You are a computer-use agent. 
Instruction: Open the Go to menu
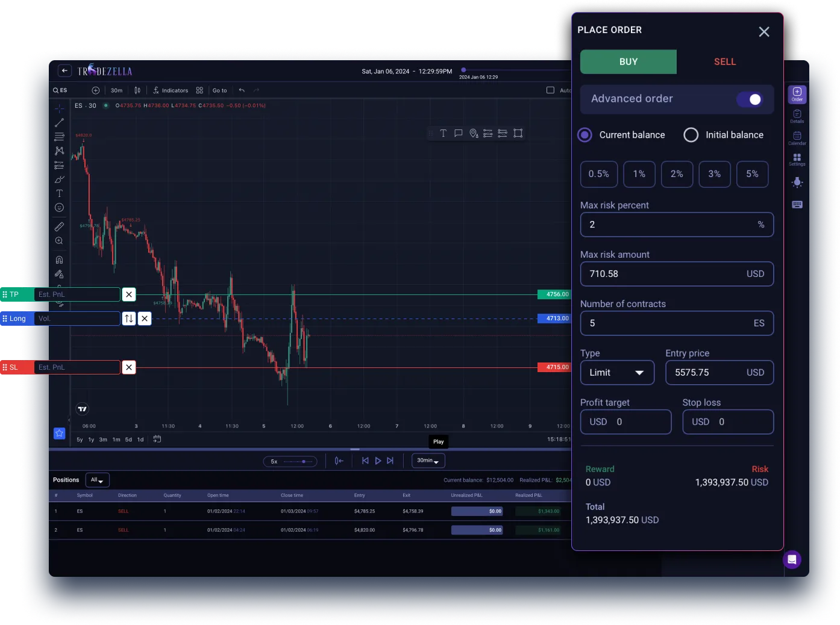219,90
